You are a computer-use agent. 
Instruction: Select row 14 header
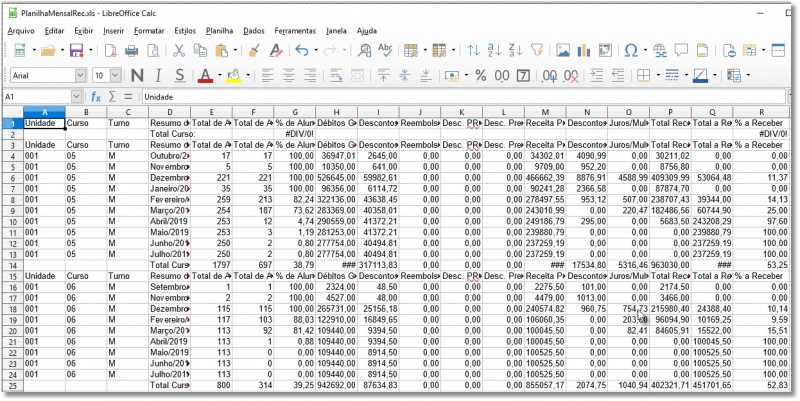(14, 264)
